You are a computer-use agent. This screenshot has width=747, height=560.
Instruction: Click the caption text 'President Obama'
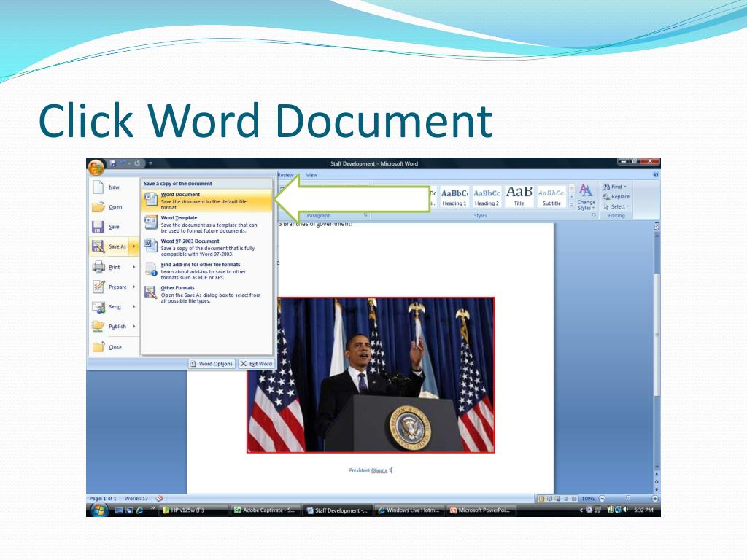point(368,470)
